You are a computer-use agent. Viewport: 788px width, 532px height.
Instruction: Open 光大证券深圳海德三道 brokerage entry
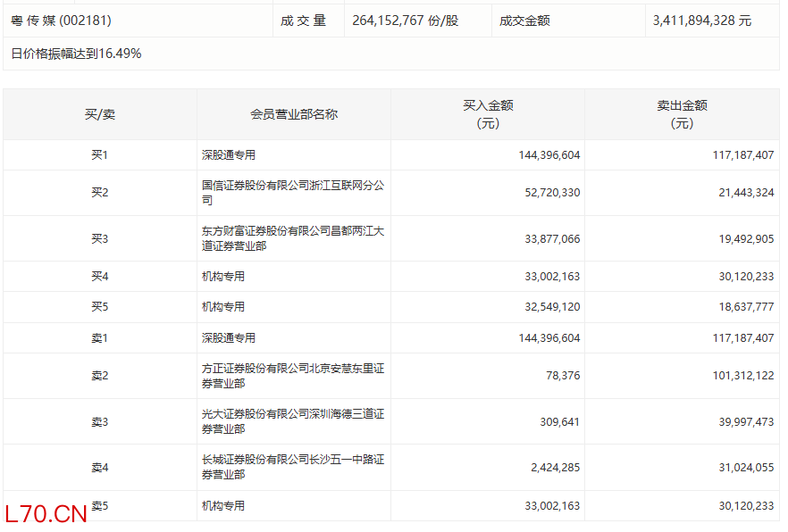click(x=293, y=421)
